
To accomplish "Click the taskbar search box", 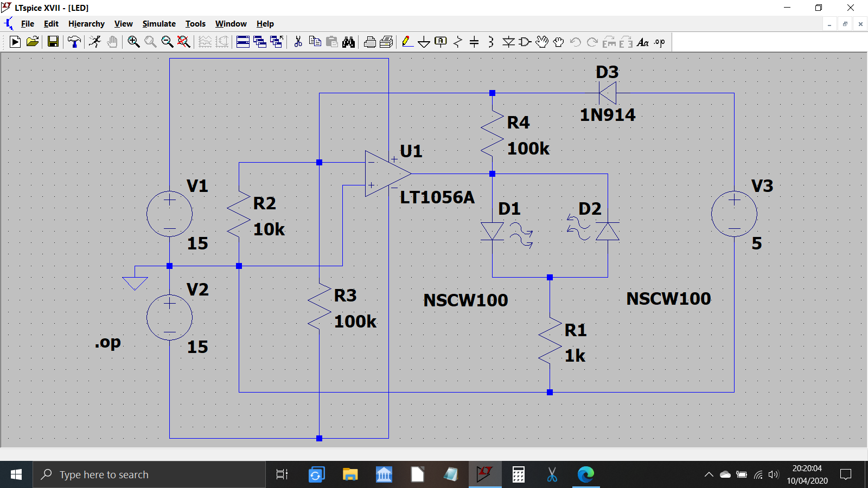I will click(x=149, y=474).
